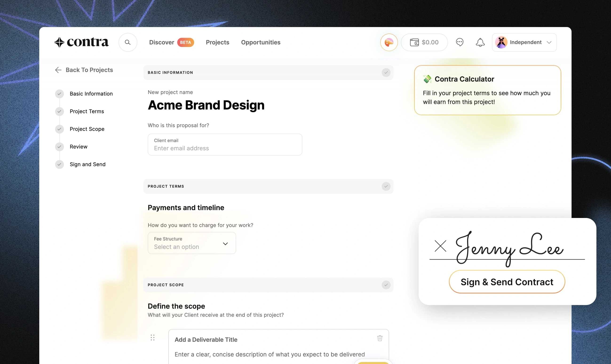Image resolution: width=611 pixels, height=364 pixels.
Task: Click the Sign & Send Contract button
Action: 507,282
